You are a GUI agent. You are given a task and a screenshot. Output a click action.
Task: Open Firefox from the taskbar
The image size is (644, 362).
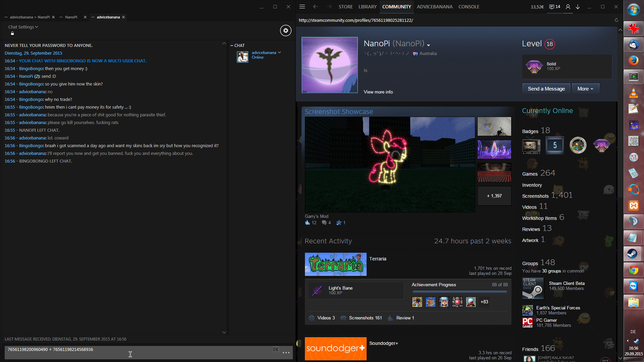click(x=633, y=61)
